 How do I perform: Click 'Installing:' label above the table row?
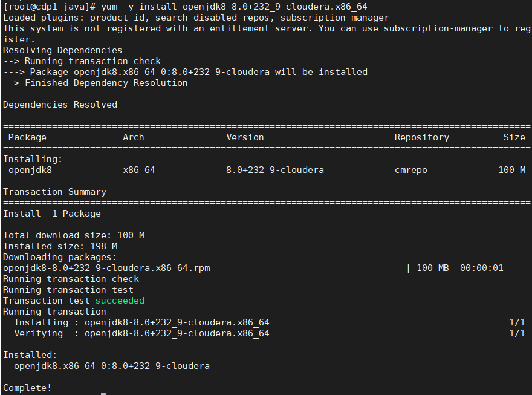33,159
